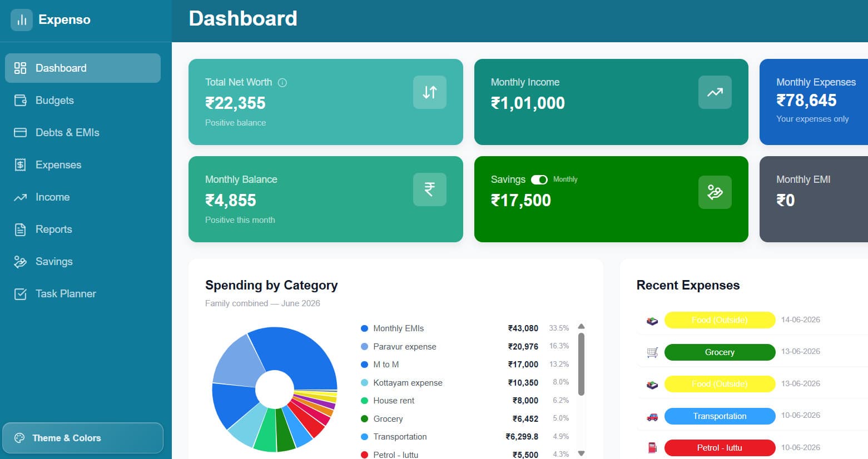Click the Family combined — June 2026 subtitle

click(262, 303)
